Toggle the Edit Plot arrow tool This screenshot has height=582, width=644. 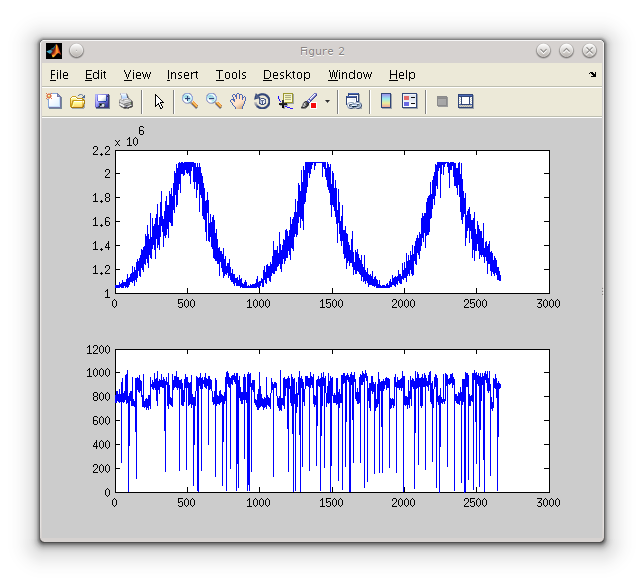click(x=158, y=101)
